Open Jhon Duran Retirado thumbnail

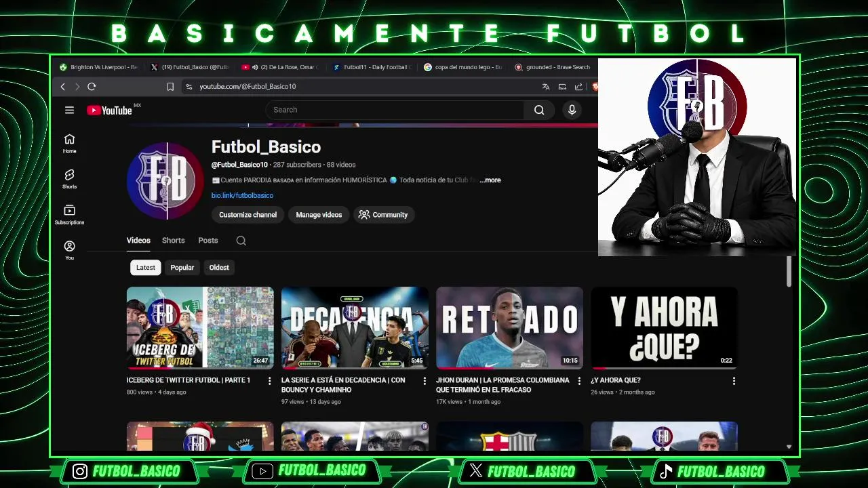509,327
